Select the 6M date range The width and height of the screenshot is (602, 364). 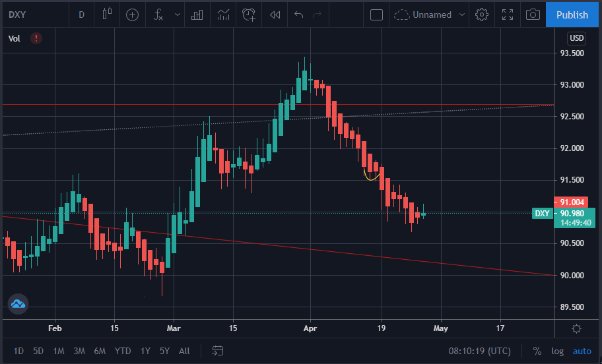pos(100,351)
